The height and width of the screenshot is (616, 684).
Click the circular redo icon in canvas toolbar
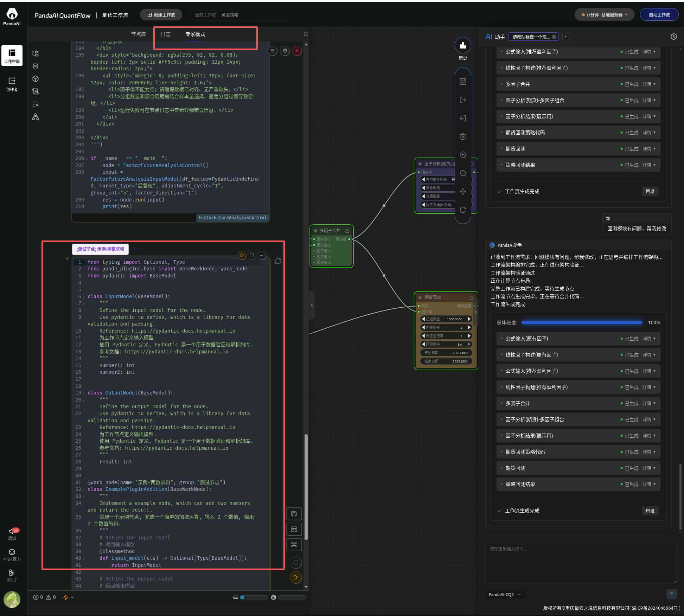(463, 210)
